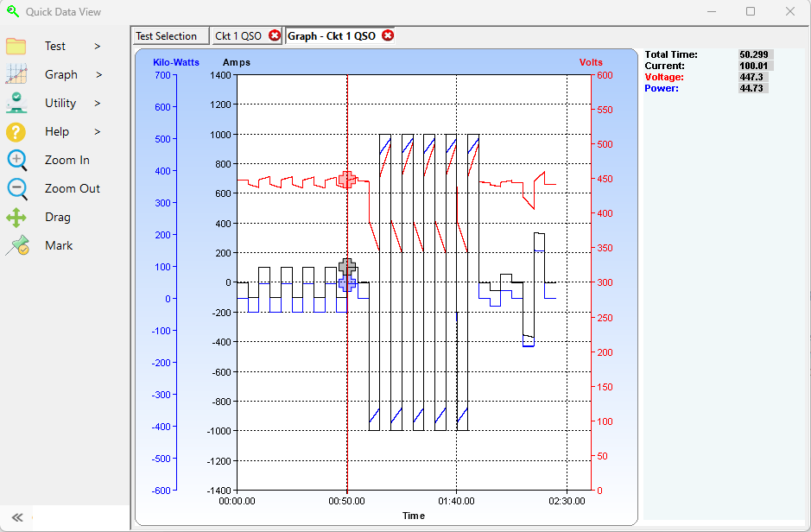Activate the Mark pushpin tool

point(16,245)
